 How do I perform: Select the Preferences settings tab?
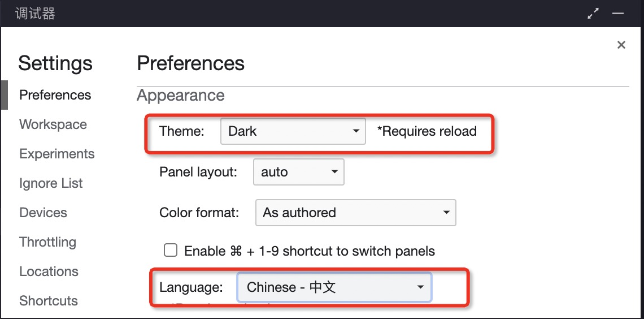tap(55, 95)
